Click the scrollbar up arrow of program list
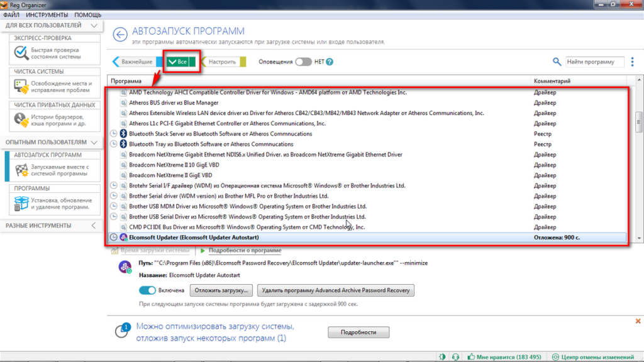This screenshot has height=362, width=644. 639,80
